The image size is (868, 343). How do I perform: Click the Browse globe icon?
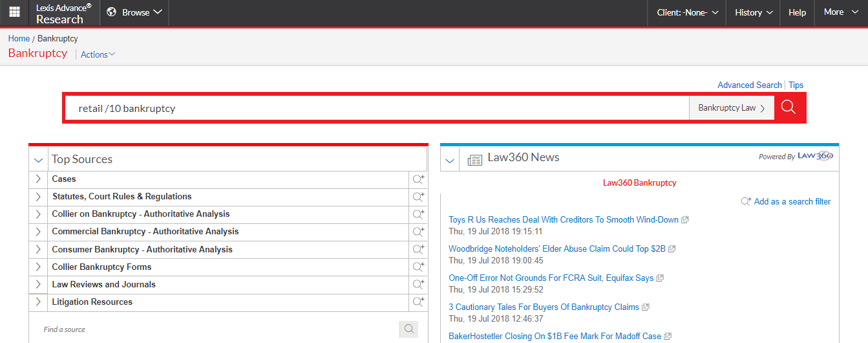[x=111, y=12]
